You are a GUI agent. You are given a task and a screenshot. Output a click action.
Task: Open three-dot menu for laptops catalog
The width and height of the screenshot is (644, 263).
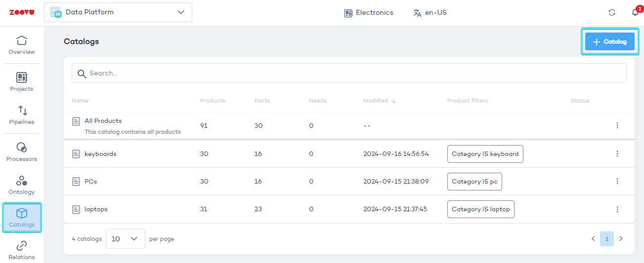(617, 209)
